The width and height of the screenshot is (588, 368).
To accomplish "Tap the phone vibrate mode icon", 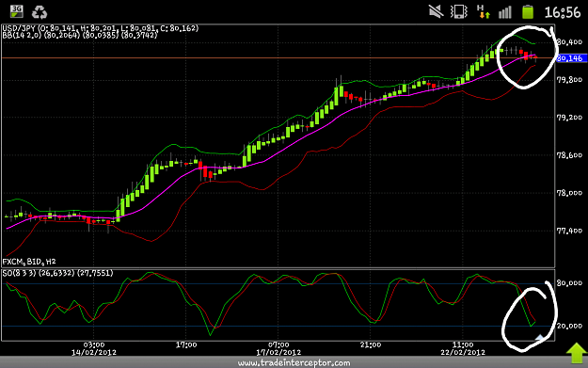I will (458, 11).
